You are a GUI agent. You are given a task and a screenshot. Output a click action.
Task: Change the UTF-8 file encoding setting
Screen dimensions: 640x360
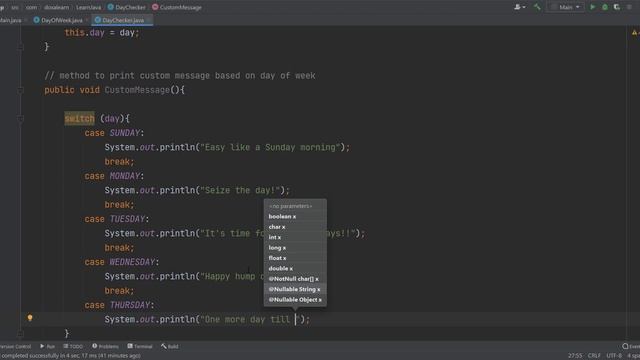(613, 356)
